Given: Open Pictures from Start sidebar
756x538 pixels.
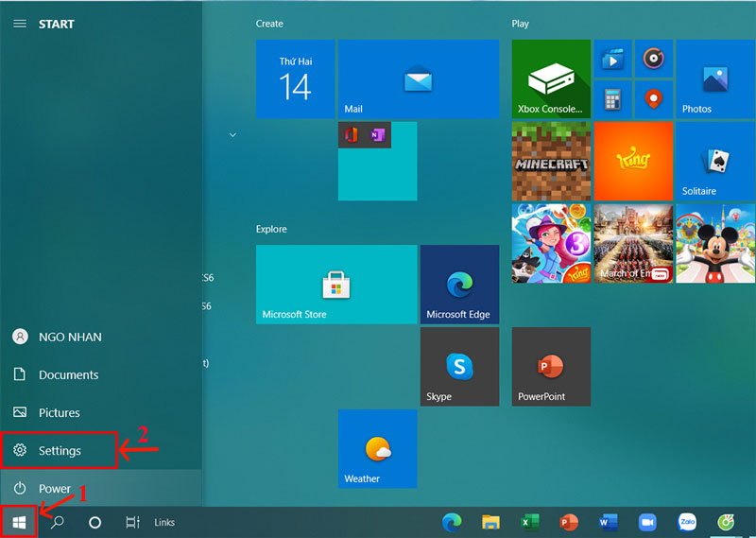Looking at the screenshot, I should click(101, 412).
